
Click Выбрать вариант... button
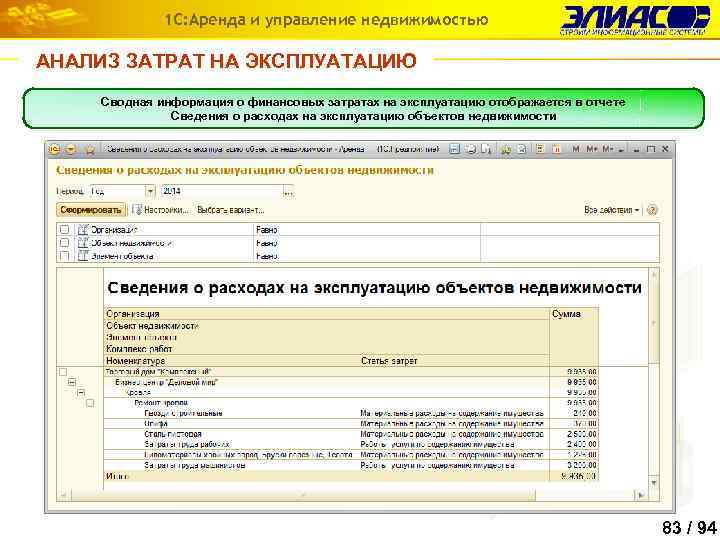[231, 210]
